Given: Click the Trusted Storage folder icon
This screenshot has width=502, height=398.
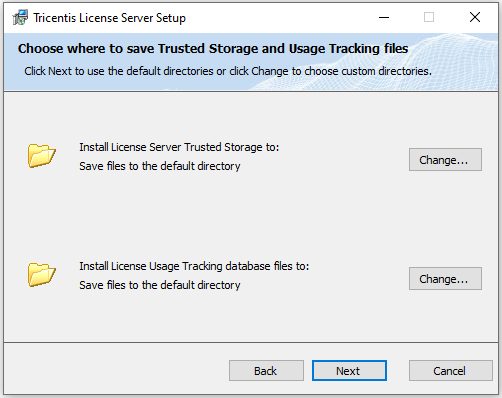Looking at the screenshot, I should (x=42, y=156).
